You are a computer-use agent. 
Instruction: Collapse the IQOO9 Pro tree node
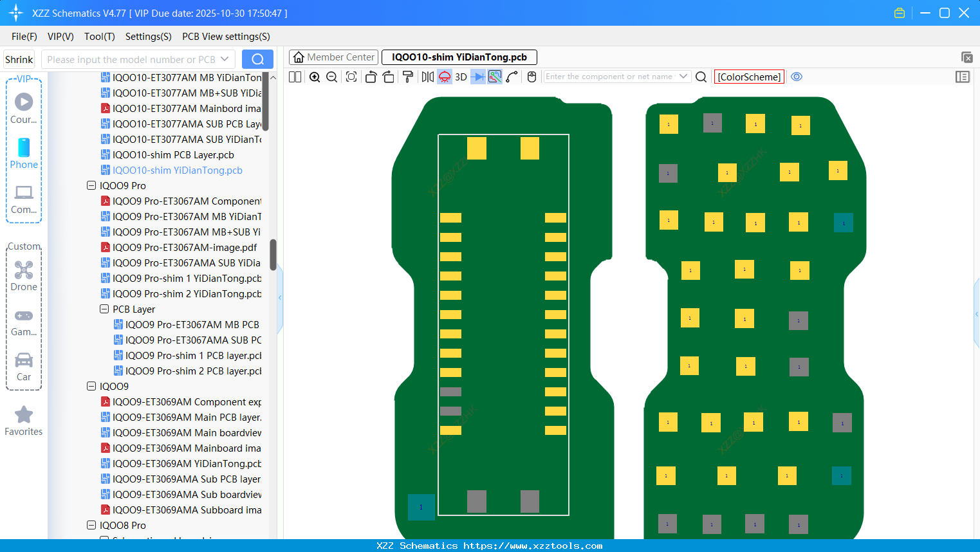click(x=91, y=186)
